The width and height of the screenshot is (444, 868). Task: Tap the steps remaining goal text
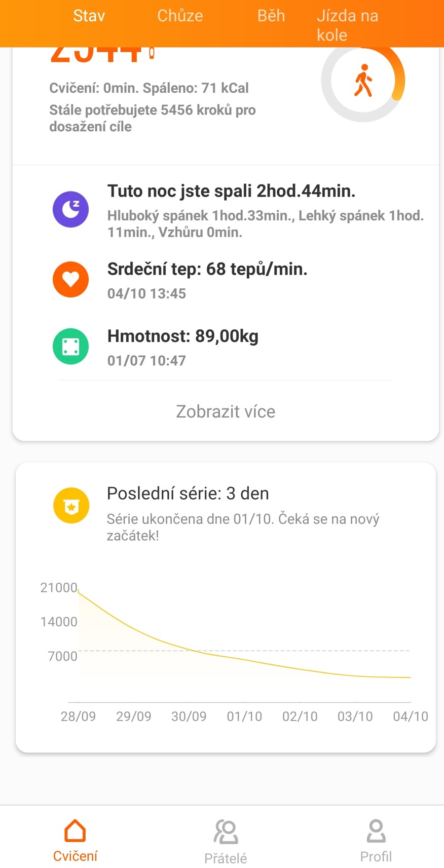click(152, 118)
